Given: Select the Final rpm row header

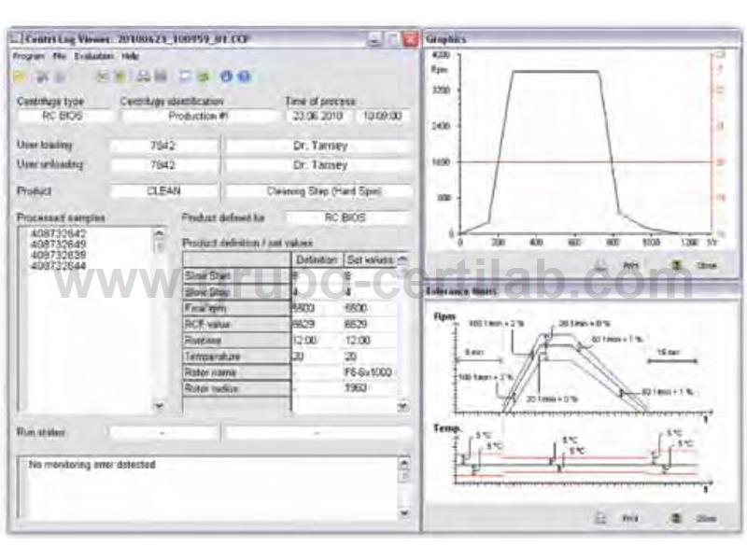Looking at the screenshot, I should click(x=235, y=309).
